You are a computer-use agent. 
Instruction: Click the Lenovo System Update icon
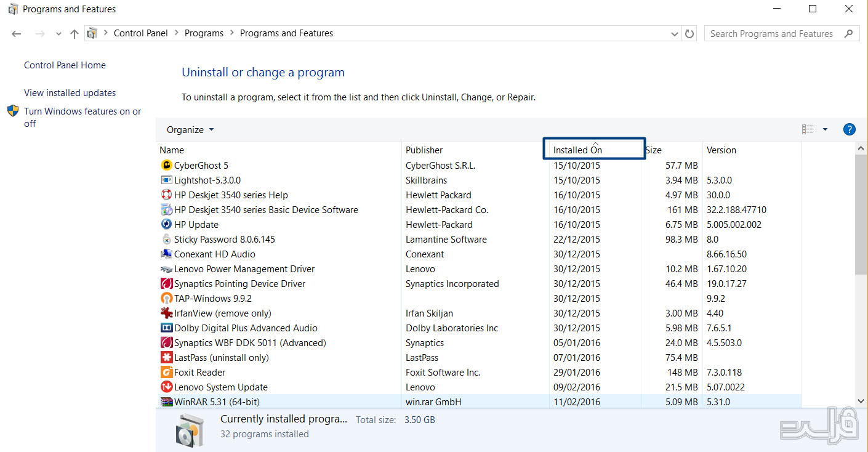[x=166, y=387]
